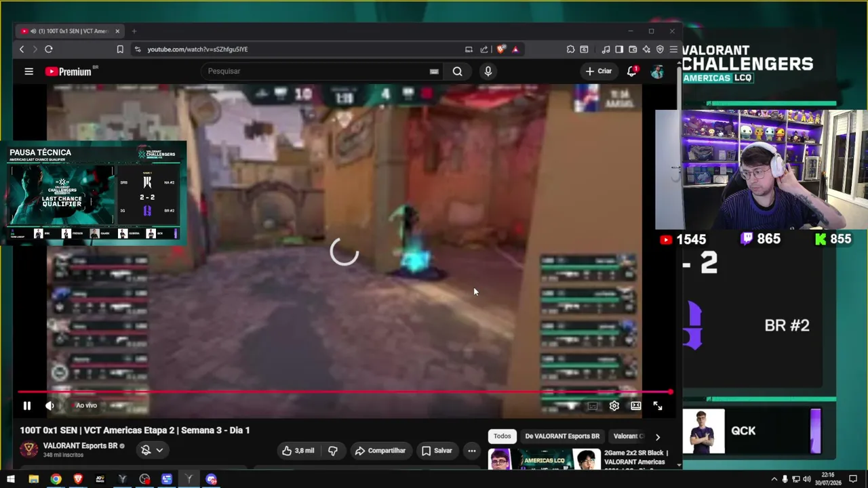
Task: Open the video title '100T 0x1 SEN'
Action: pyautogui.click(x=135, y=430)
